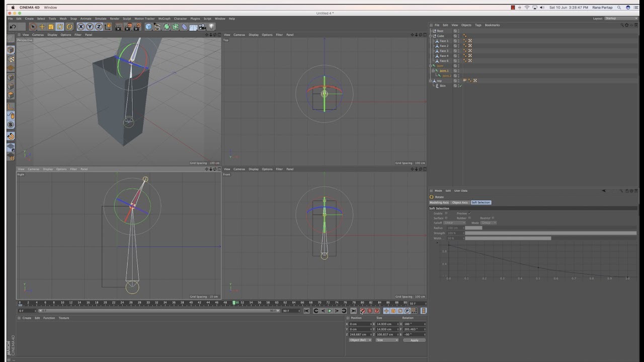Open the Simulate menu
Viewport: 644px width, 362px height.
101,19
